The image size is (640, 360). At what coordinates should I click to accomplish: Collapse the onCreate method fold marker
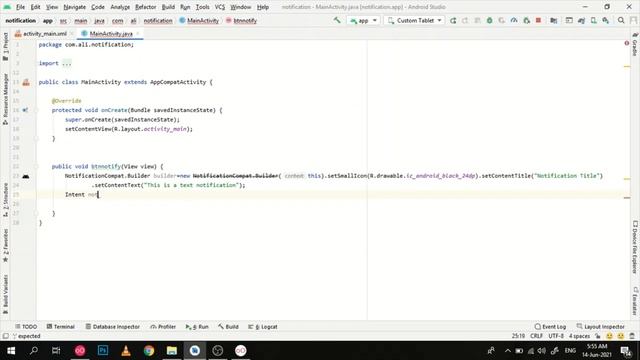pyautogui.click(x=36, y=110)
